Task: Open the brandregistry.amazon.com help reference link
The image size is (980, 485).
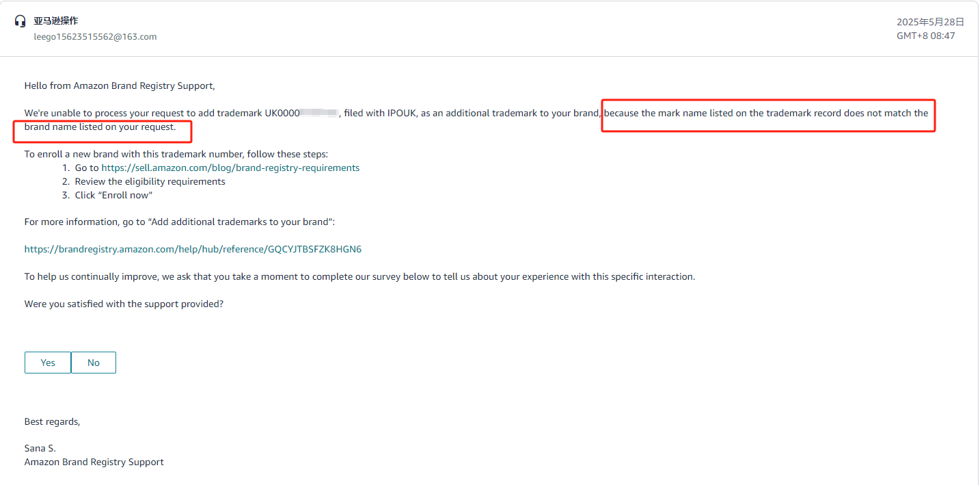Action: pyautogui.click(x=193, y=249)
